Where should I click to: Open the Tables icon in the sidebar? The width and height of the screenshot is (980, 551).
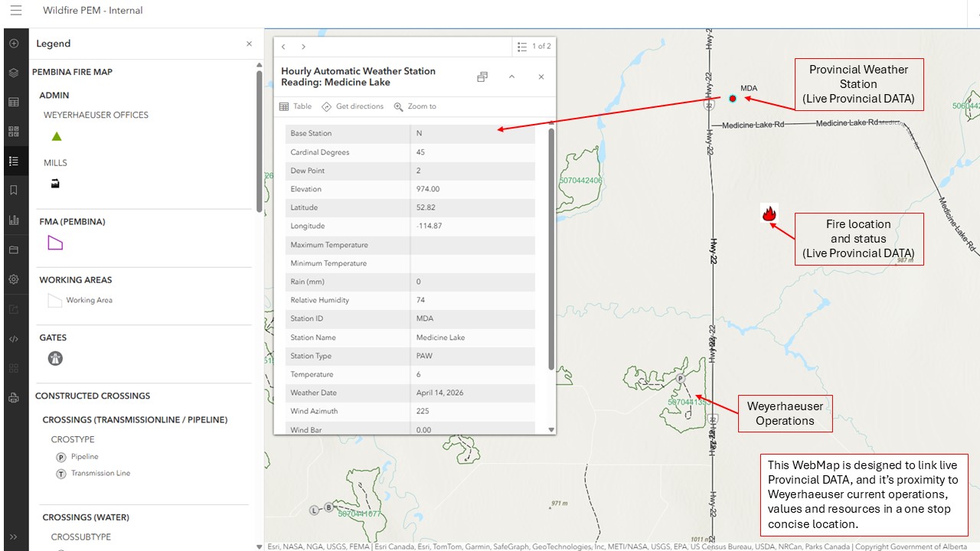14,102
